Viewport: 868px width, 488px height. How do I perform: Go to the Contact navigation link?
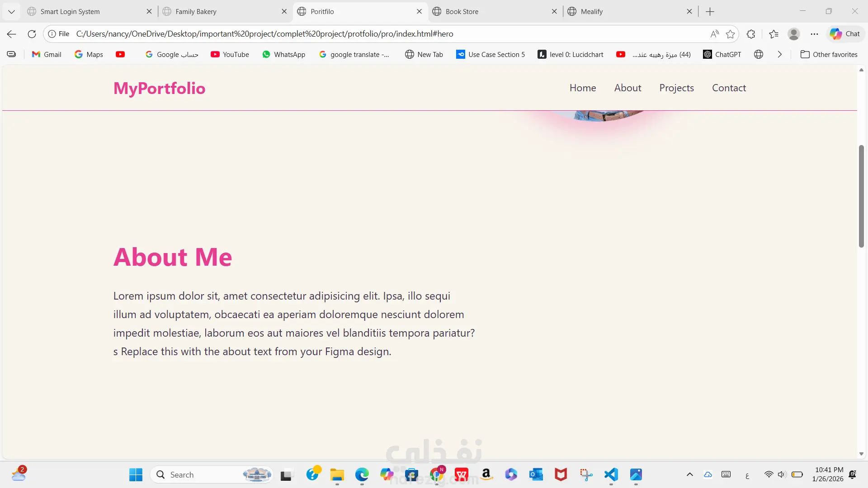pos(729,88)
